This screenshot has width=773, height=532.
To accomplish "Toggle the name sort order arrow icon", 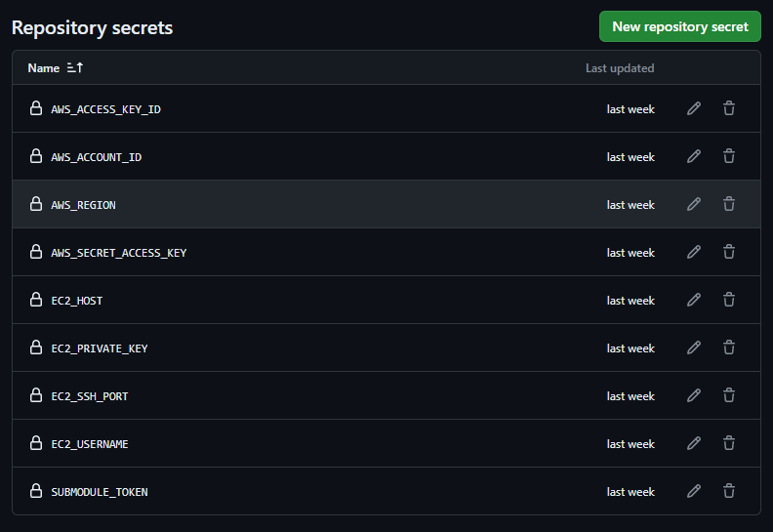I will coord(75,68).
